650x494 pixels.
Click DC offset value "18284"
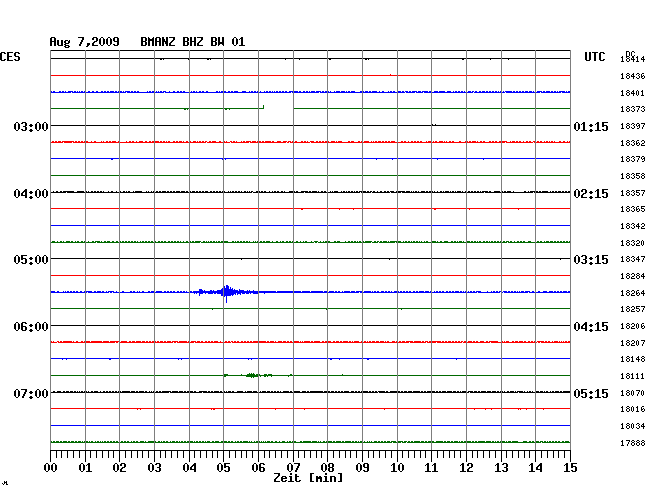[633, 276]
